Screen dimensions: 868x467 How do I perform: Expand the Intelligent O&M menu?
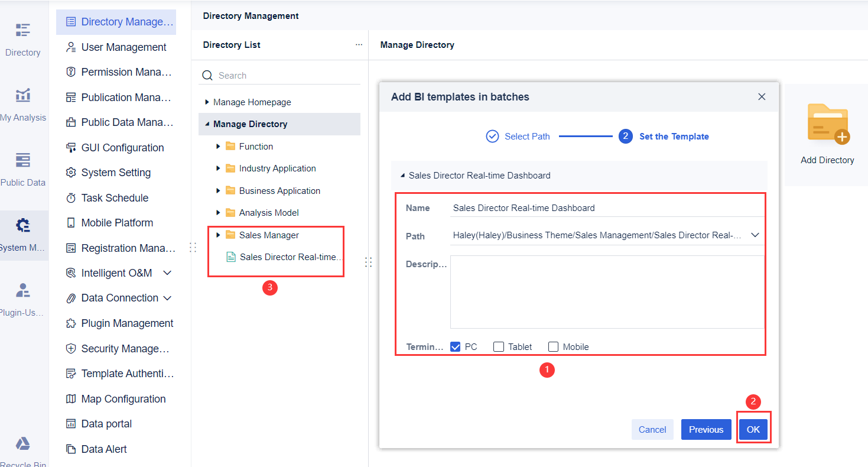(167, 273)
